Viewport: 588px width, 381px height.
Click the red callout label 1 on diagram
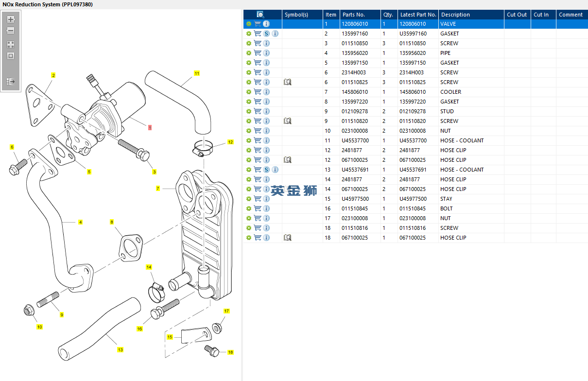pyautogui.click(x=150, y=127)
